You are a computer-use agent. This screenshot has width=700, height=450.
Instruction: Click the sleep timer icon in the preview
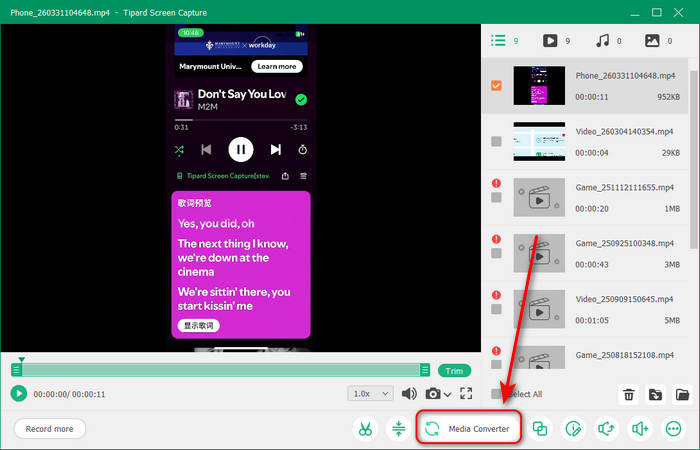(x=303, y=150)
